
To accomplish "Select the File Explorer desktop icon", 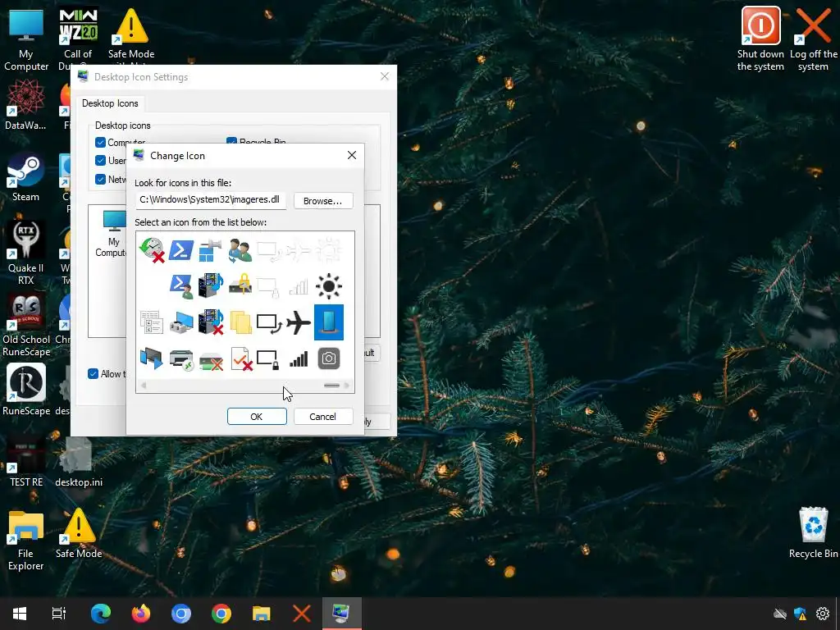I will coord(25,540).
